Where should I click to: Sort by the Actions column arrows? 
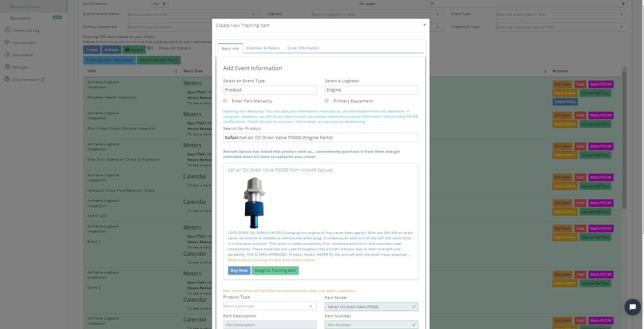545,71
